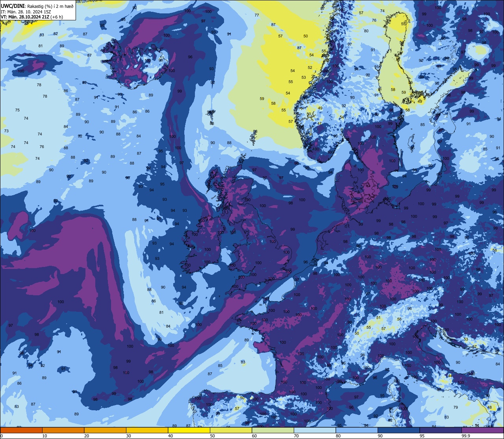This screenshot has height=439, width=504.
Task: Click the humidity value '44' on the map
Action: [x=450, y=376]
